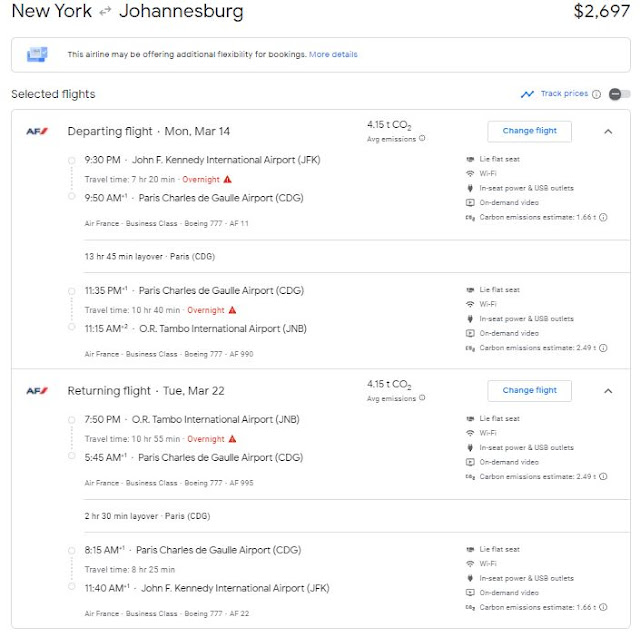The image size is (640, 637).
Task: Collapse the departing flight details chevron
Action: [608, 131]
